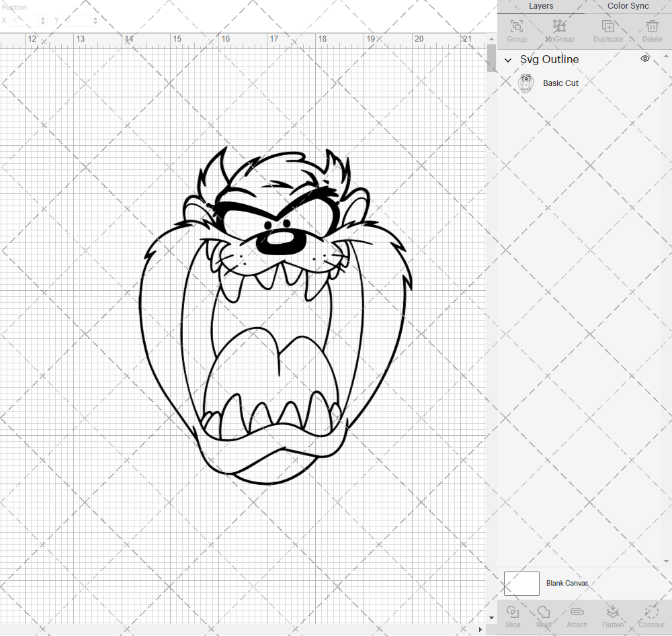Collapse the Svg Outline layer group

508,59
